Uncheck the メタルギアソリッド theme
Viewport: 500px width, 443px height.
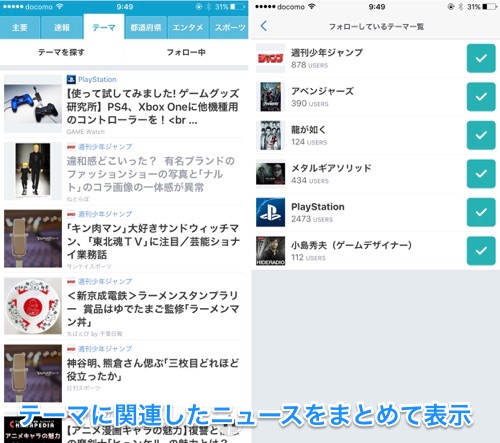coord(481,174)
